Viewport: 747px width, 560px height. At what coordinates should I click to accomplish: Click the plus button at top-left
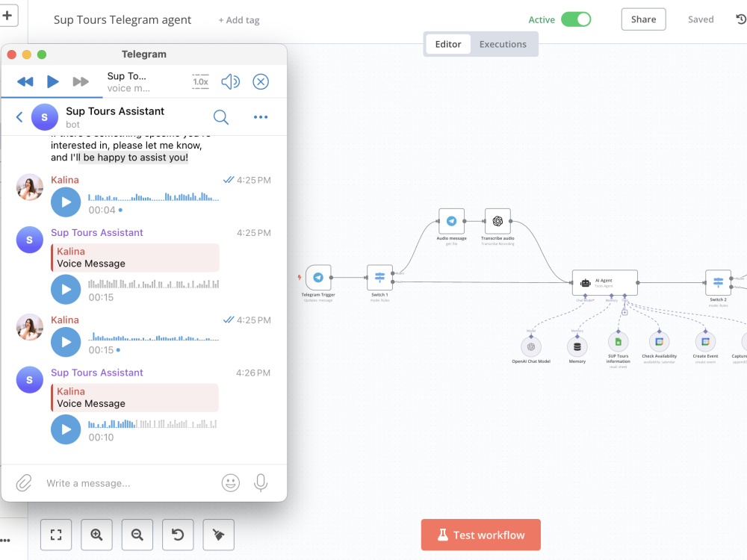(7, 16)
